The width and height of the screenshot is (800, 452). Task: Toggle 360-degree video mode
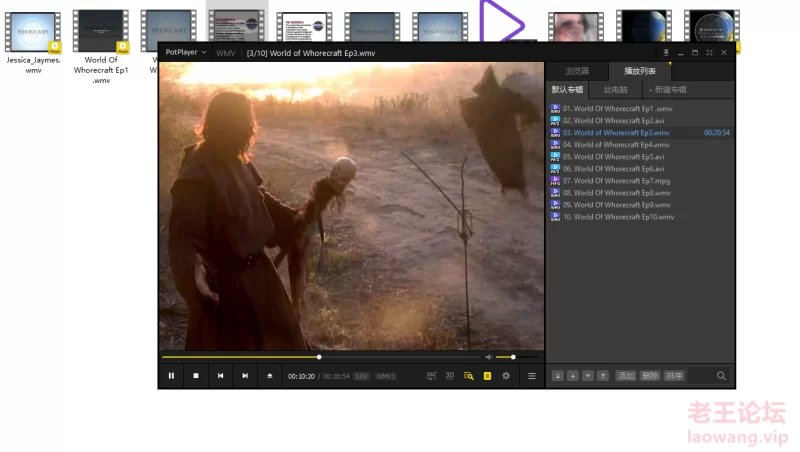(x=431, y=376)
